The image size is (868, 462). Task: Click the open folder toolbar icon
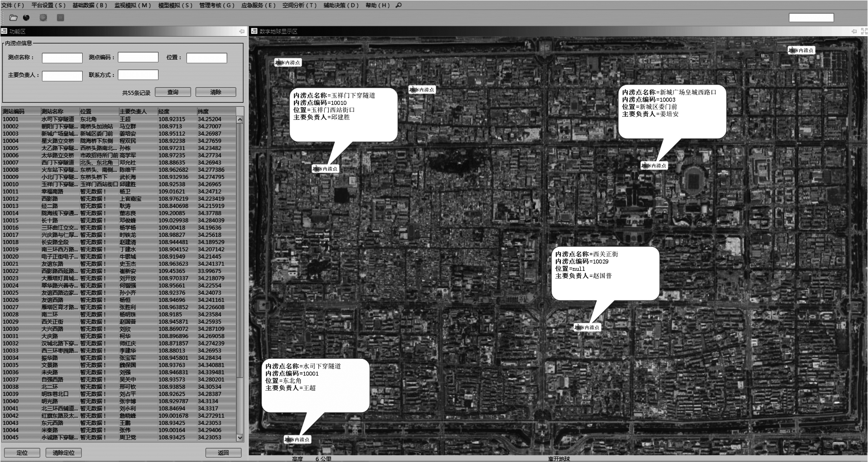[x=13, y=17]
